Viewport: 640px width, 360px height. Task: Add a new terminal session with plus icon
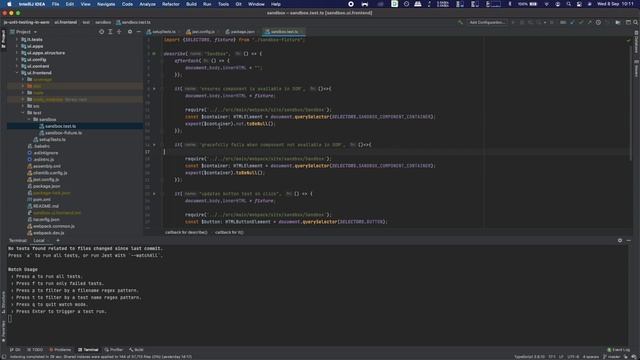(x=58, y=240)
